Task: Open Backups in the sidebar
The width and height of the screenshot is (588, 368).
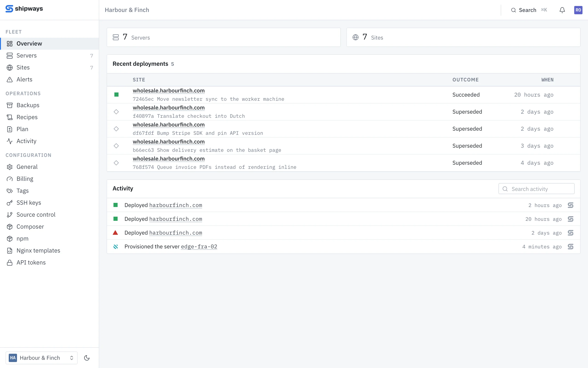Action: click(49, 105)
